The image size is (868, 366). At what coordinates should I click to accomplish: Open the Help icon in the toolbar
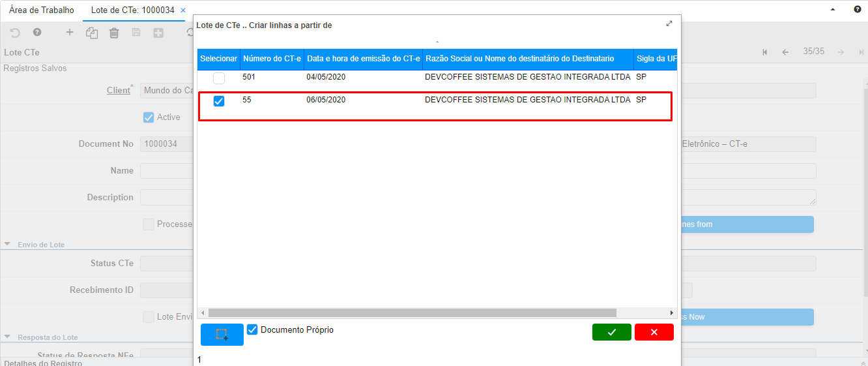[x=37, y=32]
